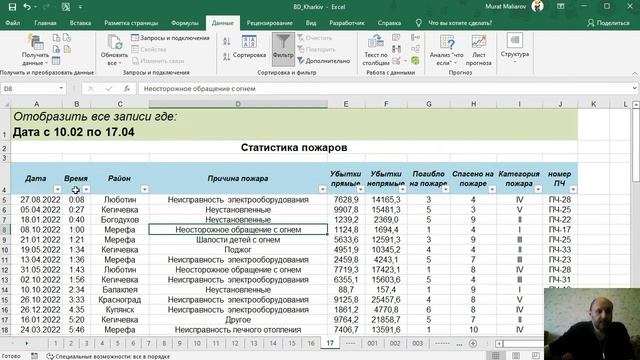The height and width of the screenshot is (360, 640).
Task: Switch to Page Layout view icon
Action: click(x=516, y=356)
